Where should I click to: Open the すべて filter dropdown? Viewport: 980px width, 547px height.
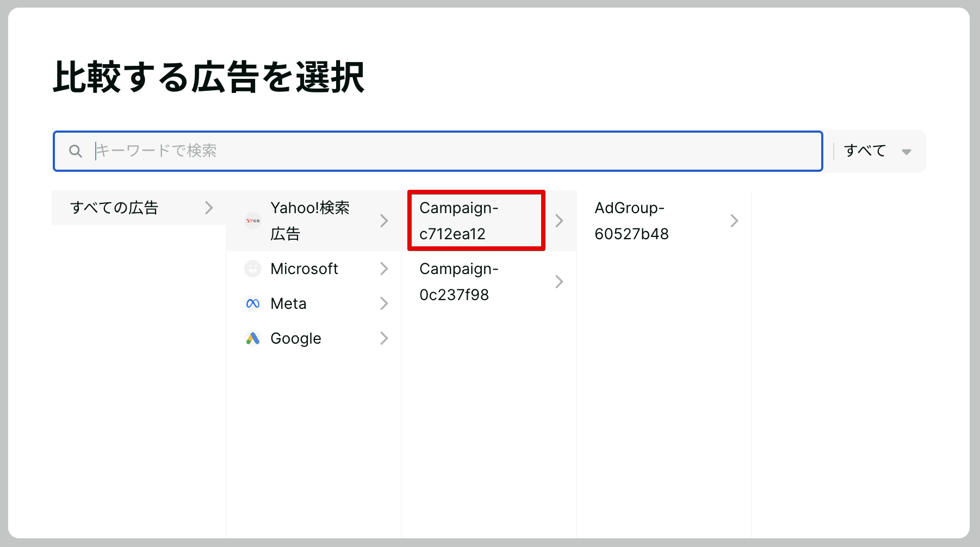[x=878, y=151]
